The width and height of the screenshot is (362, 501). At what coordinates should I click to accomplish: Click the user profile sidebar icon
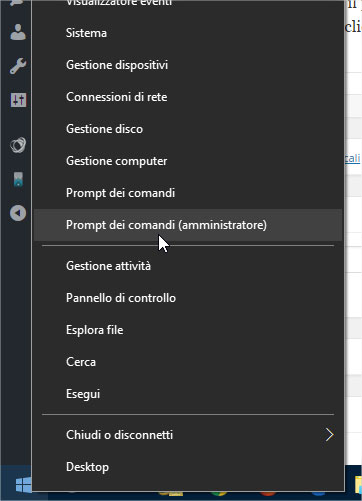click(18, 32)
